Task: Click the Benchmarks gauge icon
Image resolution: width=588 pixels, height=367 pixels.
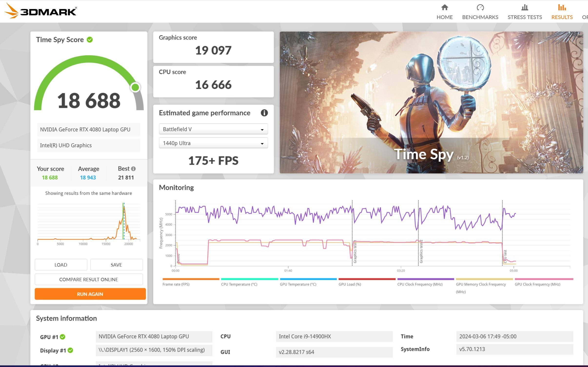Action: click(480, 8)
